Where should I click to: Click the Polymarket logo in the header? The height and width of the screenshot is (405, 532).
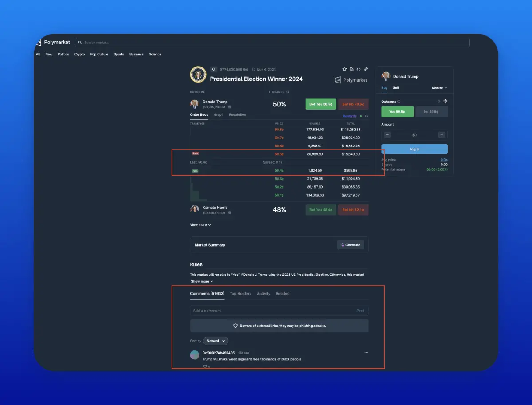pos(53,43)
